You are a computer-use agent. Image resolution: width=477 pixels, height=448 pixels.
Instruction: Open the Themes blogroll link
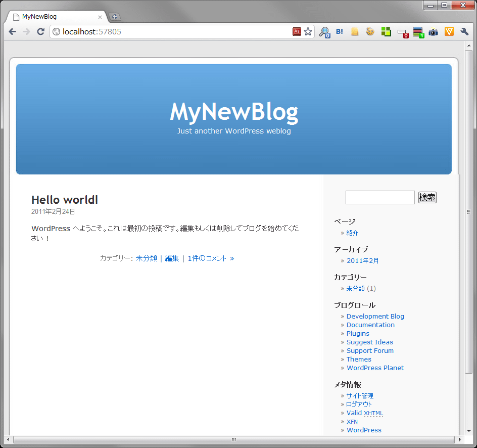(x=359, y=360)
